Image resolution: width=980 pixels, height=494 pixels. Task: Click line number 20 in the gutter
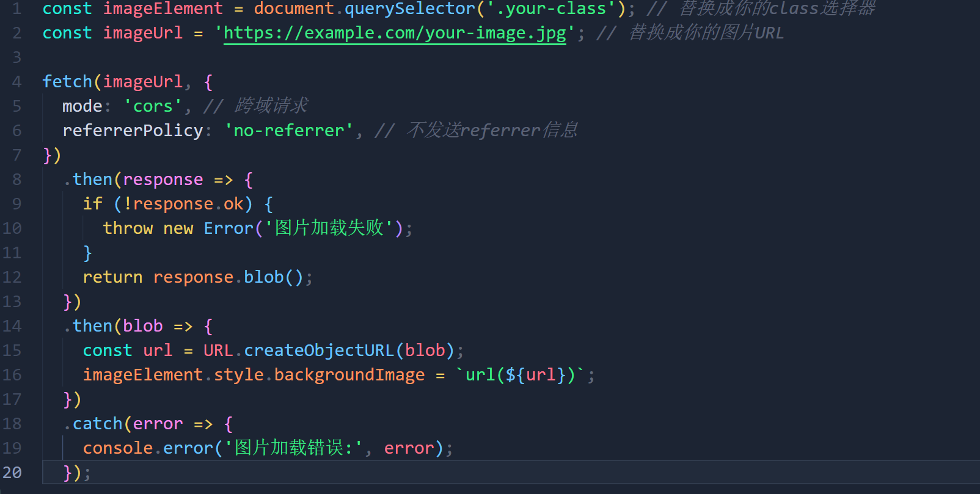click(12, 473)
